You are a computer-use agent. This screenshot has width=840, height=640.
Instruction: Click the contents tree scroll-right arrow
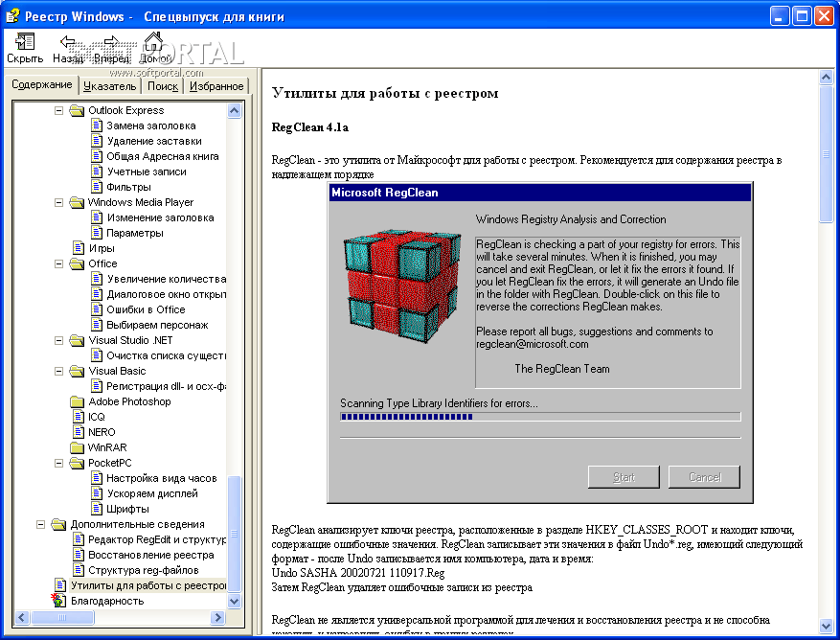coord(217,618)
